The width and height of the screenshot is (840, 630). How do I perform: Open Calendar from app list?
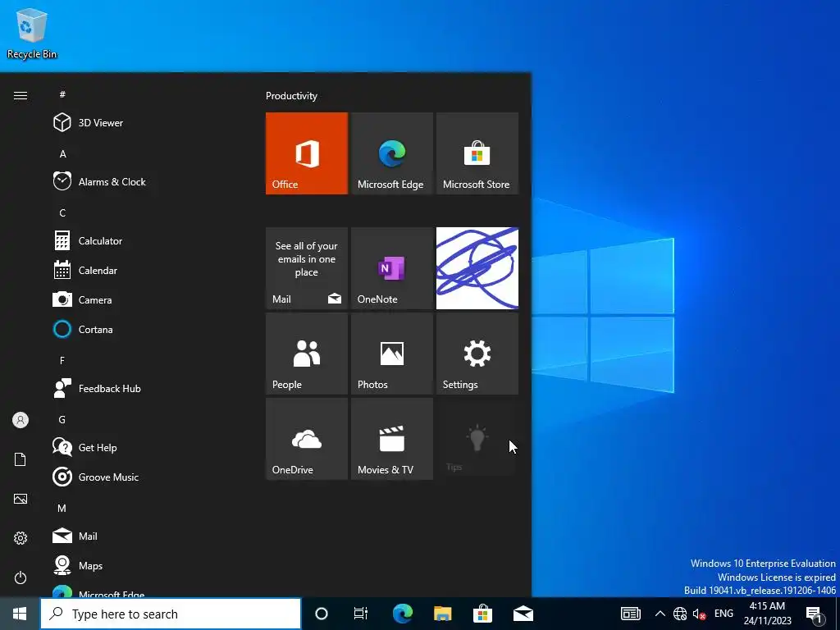(x=144, y=270)
